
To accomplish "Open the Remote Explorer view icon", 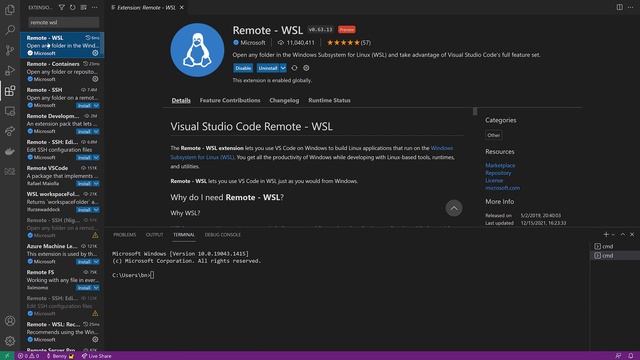I will coord(10,111).
